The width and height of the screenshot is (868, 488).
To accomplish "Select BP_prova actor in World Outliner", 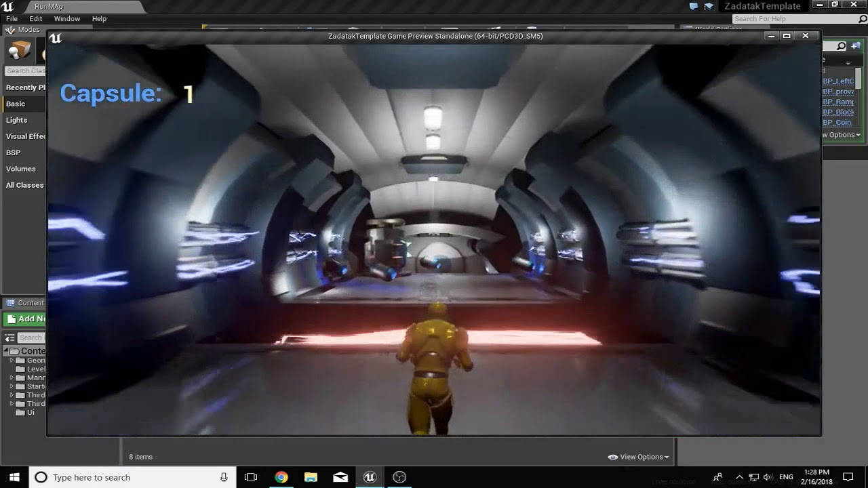I will [838, 91].
